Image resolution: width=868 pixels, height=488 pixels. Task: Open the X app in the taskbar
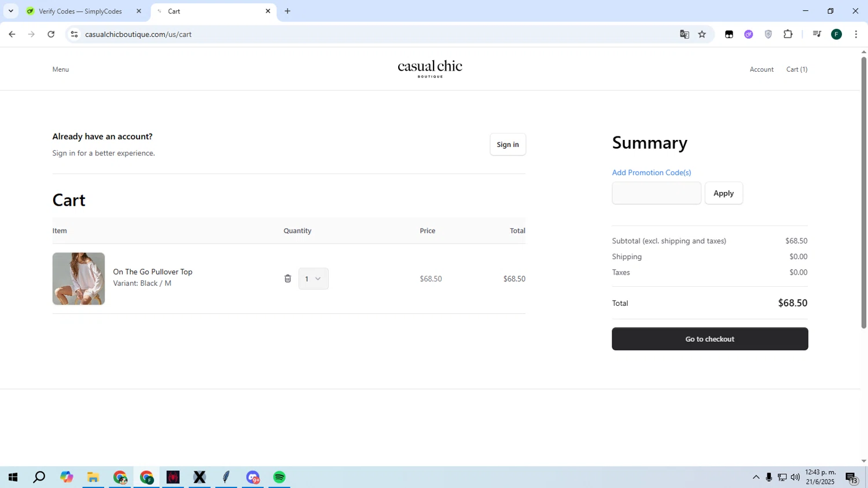coord(200,477)
